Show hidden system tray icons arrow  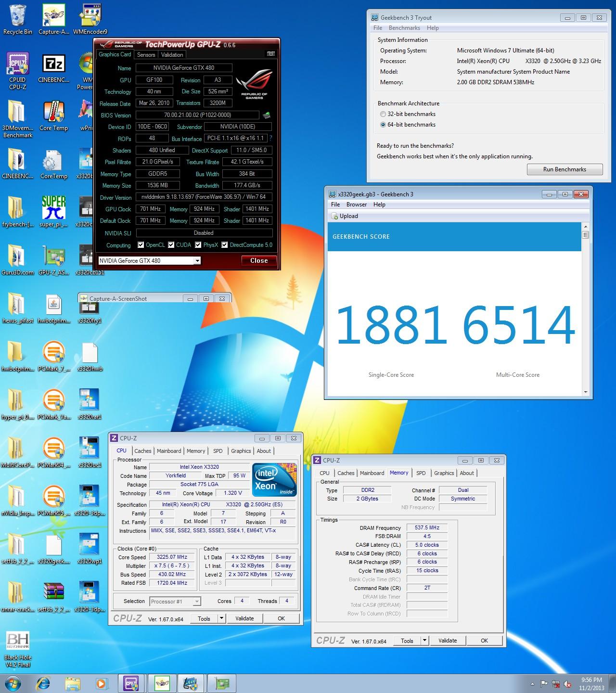click(x=532, y=684)
